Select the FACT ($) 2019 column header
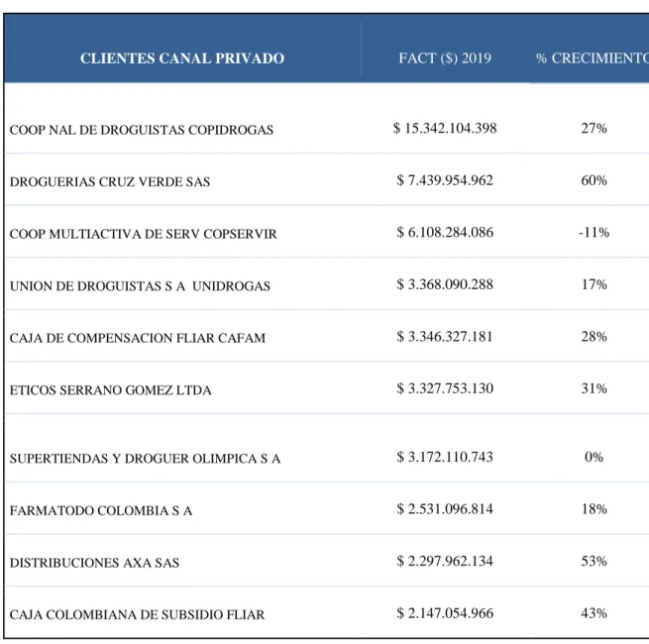The image size is (649, 644). pos(445,57)
